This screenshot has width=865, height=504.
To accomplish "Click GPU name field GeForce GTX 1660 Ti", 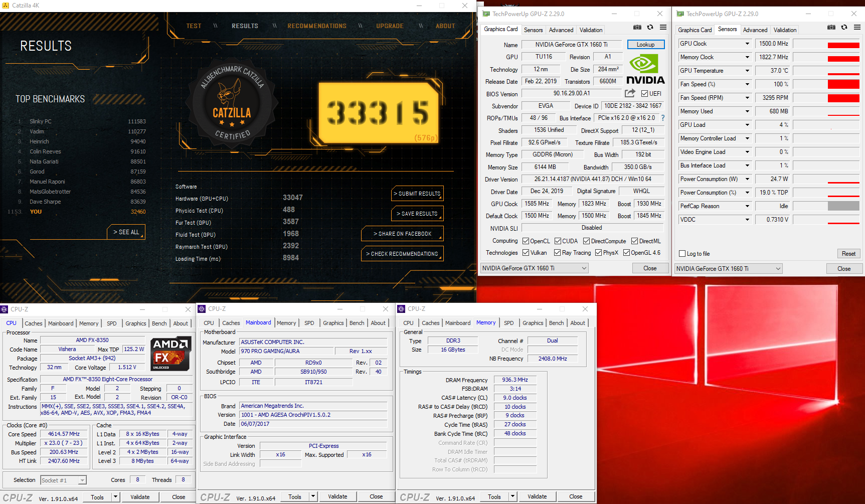I will pyautogui.click(x=571, y=45).
